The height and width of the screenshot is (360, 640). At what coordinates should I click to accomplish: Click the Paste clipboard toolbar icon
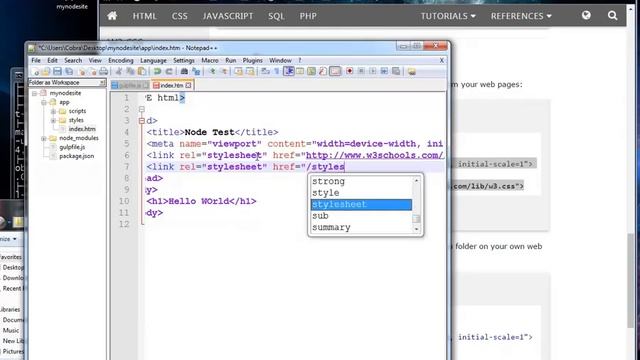point(142,71)
